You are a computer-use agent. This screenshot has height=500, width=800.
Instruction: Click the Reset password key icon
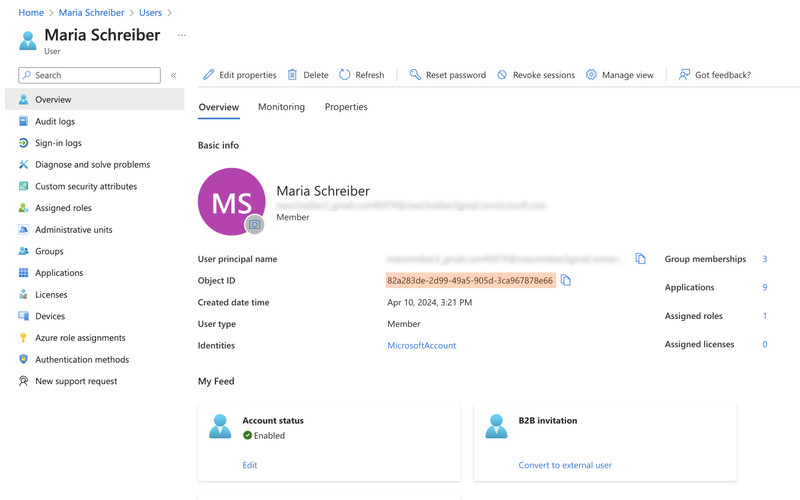coord(415,74)
